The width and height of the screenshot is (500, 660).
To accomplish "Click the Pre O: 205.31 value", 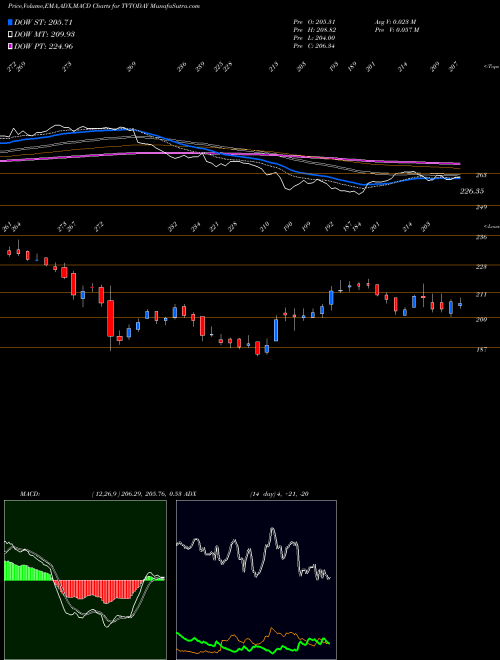I will coord(314,22).
